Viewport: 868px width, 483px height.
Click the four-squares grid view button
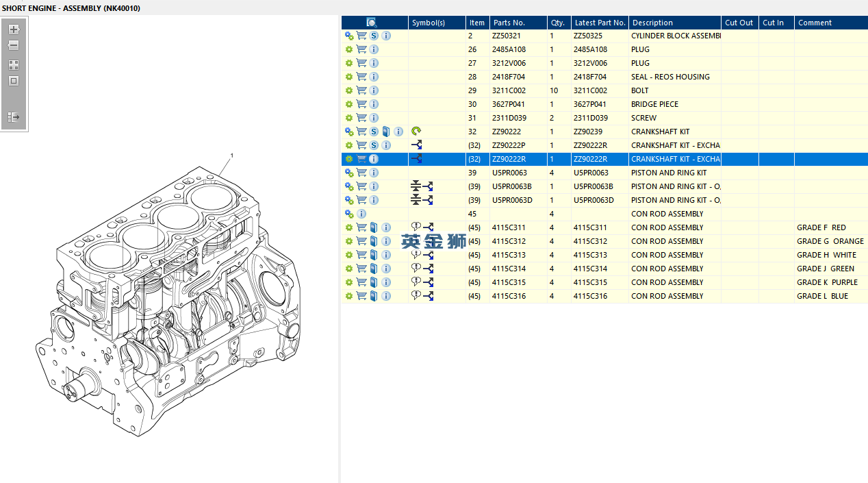(14, 65)
